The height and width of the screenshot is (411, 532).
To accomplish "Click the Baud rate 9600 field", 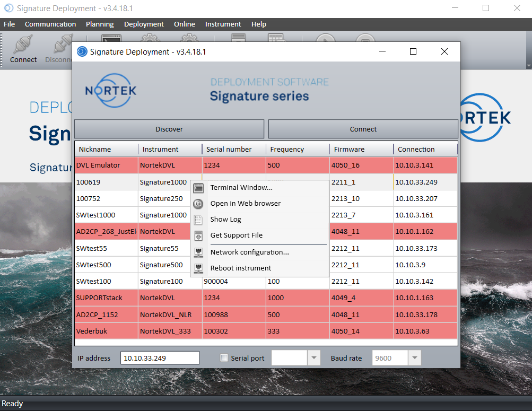I will [x=390, y=358].
